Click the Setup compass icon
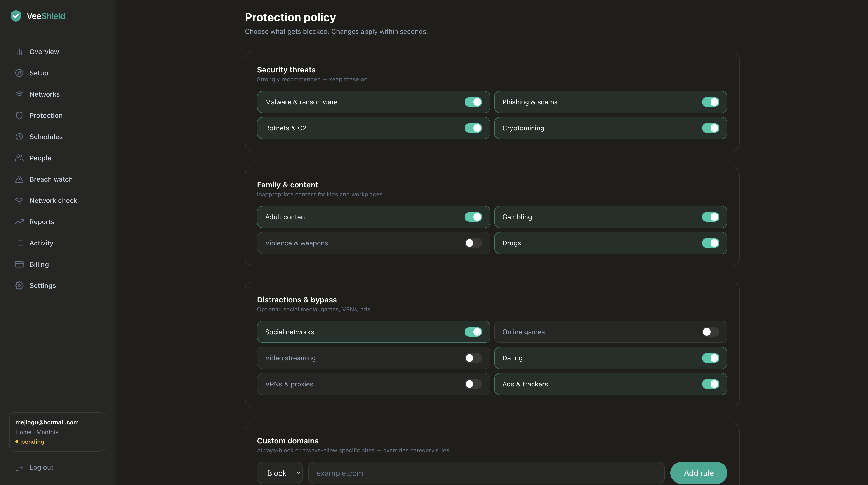This screenshot has width=868, height=485. pos(19,73)
